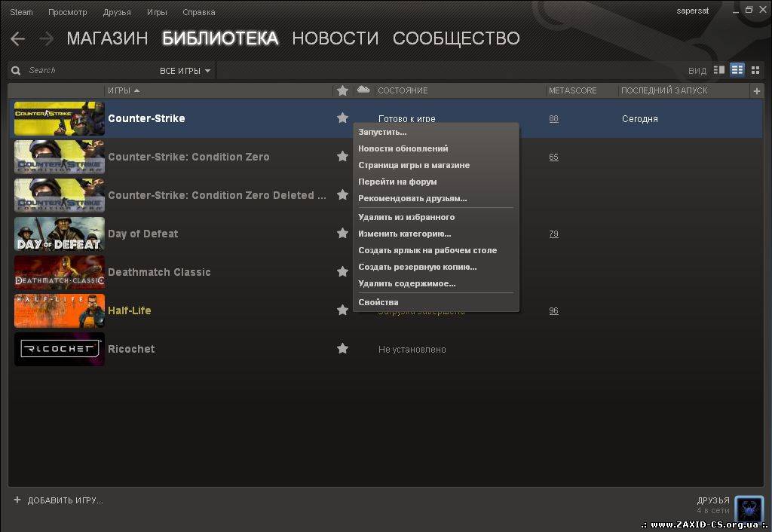
Task: Open the friends avatar icon
Action: (x=749, y=509)
